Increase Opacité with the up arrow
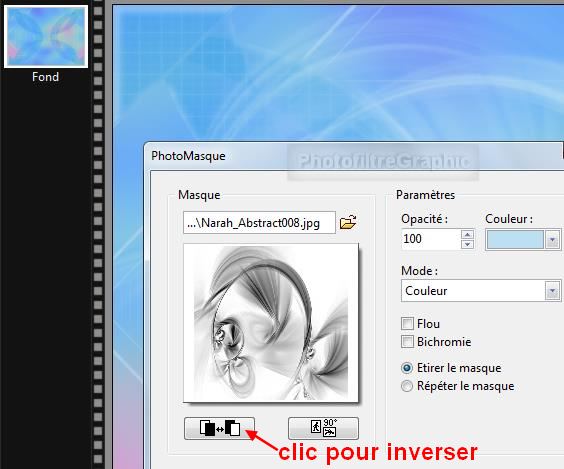The width and height of the screenshot is (564, 469). point(467,234)
